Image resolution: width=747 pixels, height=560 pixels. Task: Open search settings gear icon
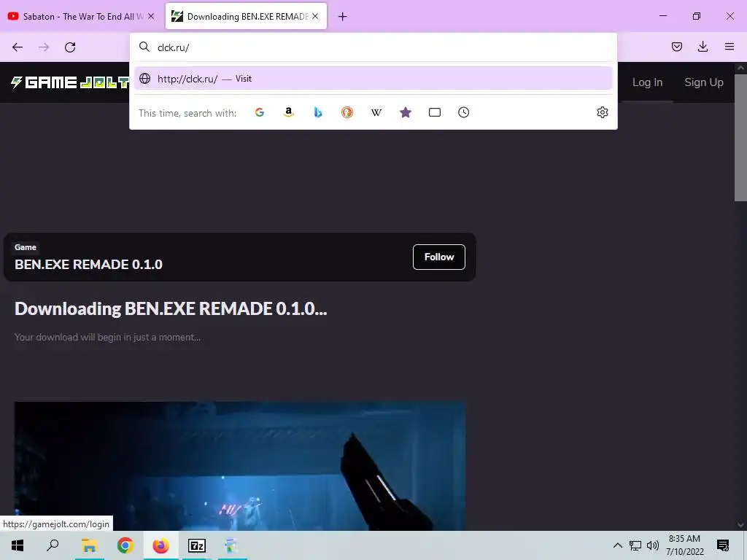click(x=602, y=112)
